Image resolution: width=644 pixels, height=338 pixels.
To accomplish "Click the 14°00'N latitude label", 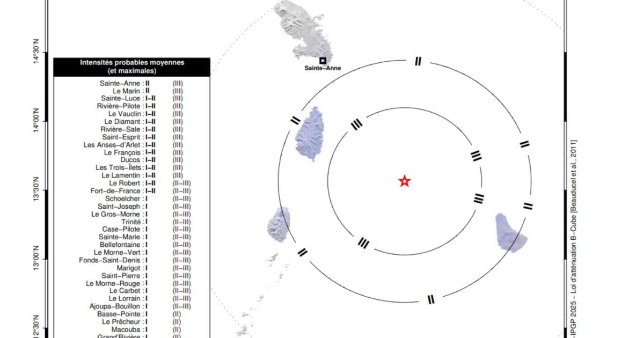I will (36, 121).
